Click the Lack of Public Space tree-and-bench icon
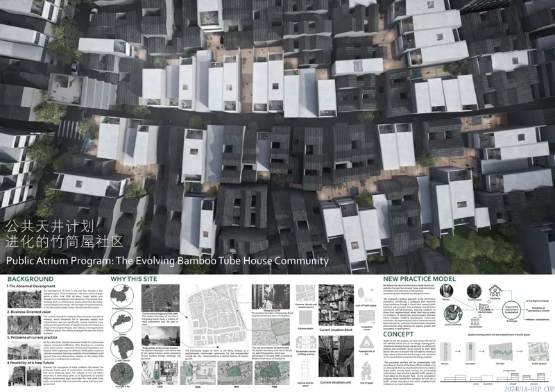Screen dimensions: 555x392 [x=366, y=296]
